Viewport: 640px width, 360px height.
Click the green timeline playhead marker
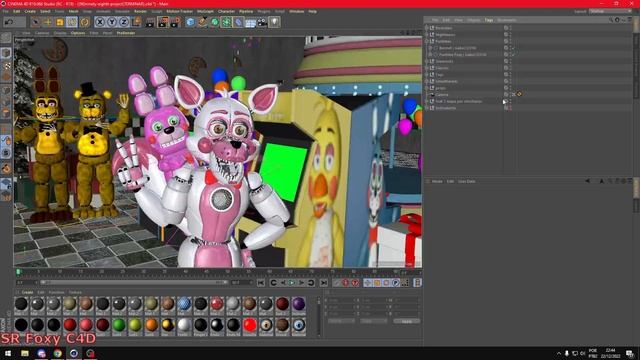click(18, 271)
